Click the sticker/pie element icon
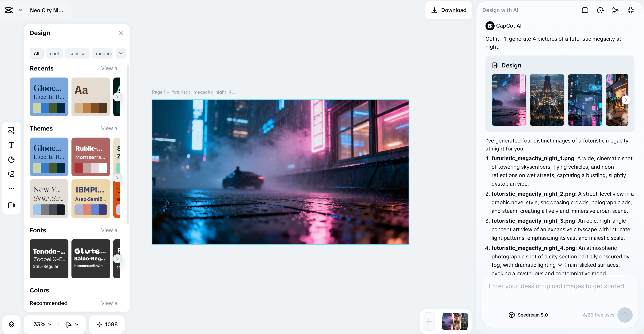 tap(11, 160)
